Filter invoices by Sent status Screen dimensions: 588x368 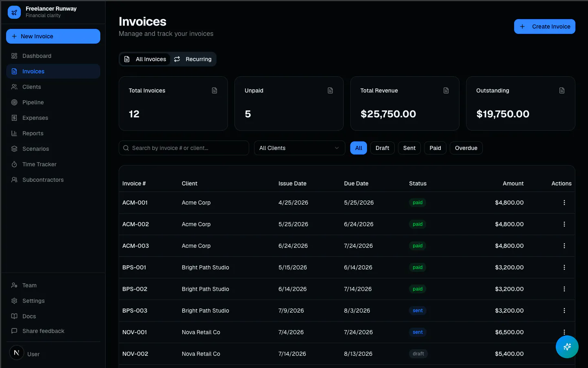pos(409,148)
